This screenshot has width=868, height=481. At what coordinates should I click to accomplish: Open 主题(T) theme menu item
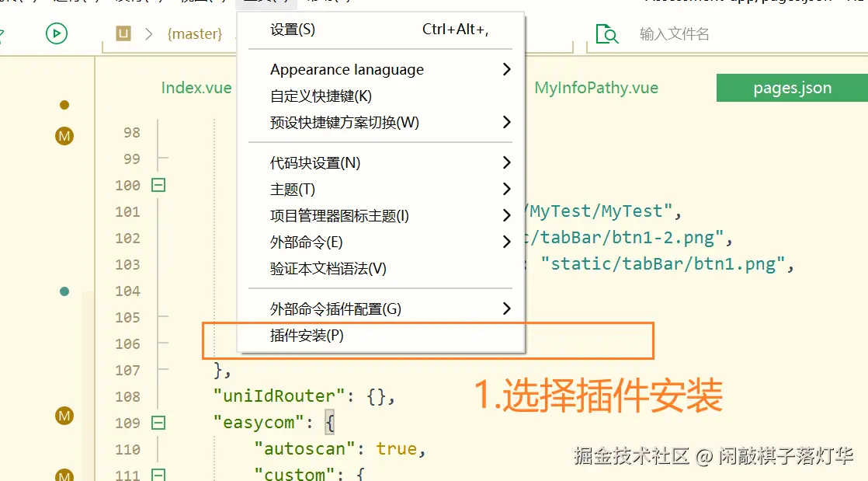[x=380, y=190]
